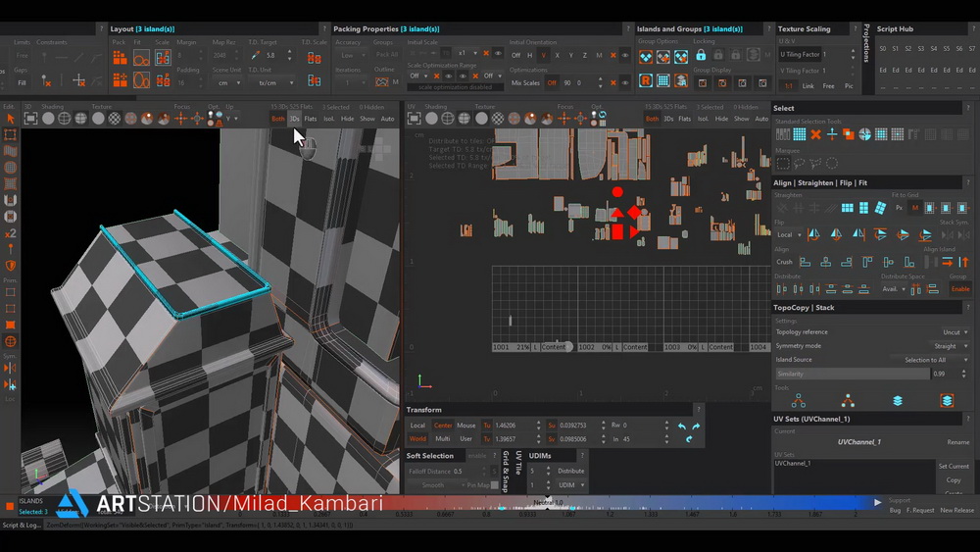The image size is (980, 552).
Task: Click the Distribute button in UDIMs
Action: point(570,472)
